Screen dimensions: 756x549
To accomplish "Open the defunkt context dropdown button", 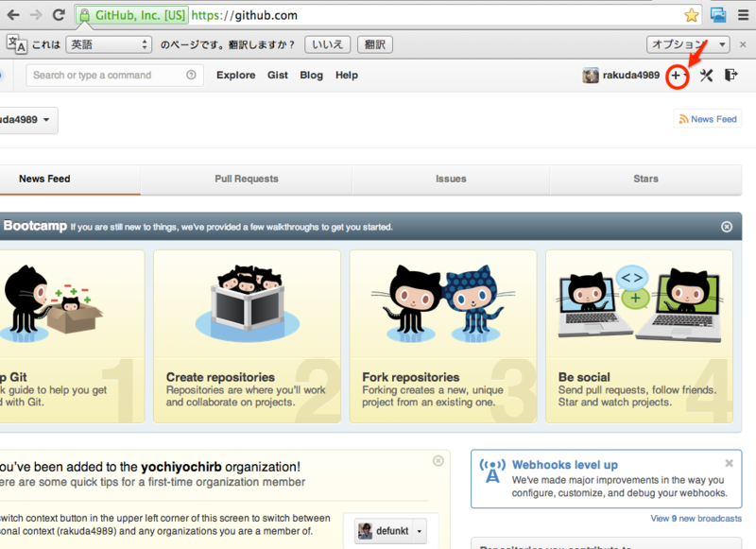I will [390, 531].
